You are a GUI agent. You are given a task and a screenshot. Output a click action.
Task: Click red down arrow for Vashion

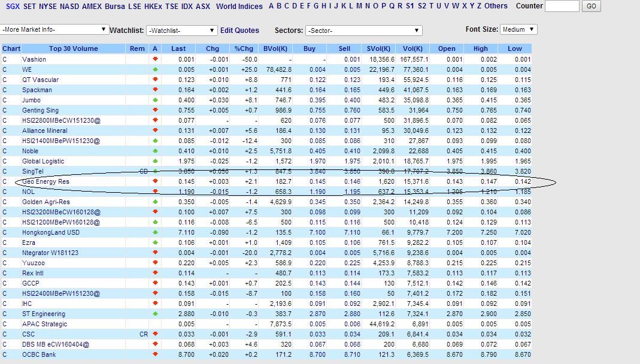(155, 59)
